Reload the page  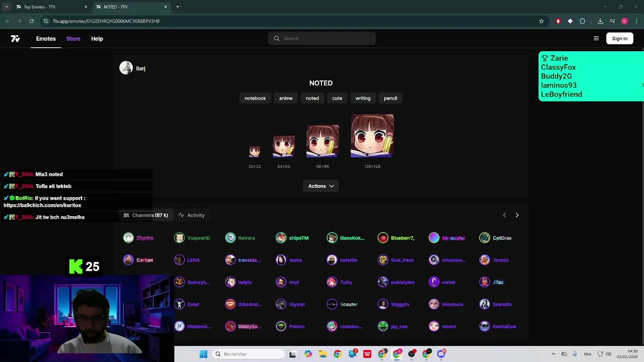point(31,21)
